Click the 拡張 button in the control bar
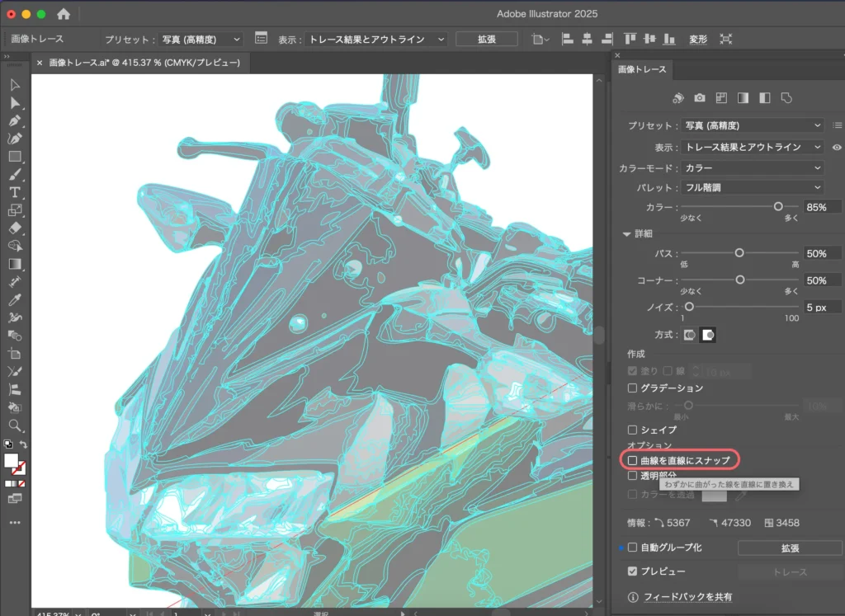The image size is (845, 616). (x=486, y=39)
